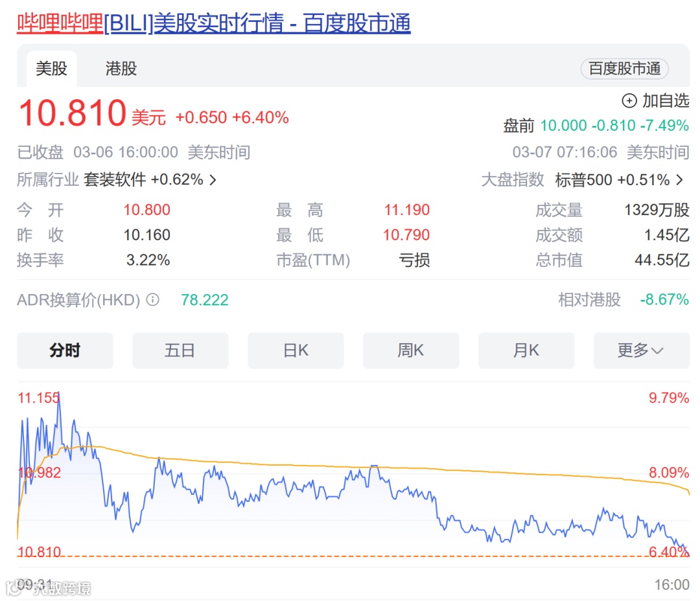Click the ADR price 78.222
Screen dimensions: 700x601
click(x=204, y=300)
